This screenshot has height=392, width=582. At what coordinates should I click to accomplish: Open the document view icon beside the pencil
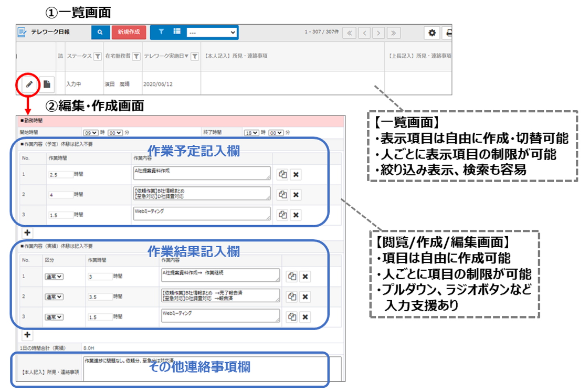tap(47, 84)
